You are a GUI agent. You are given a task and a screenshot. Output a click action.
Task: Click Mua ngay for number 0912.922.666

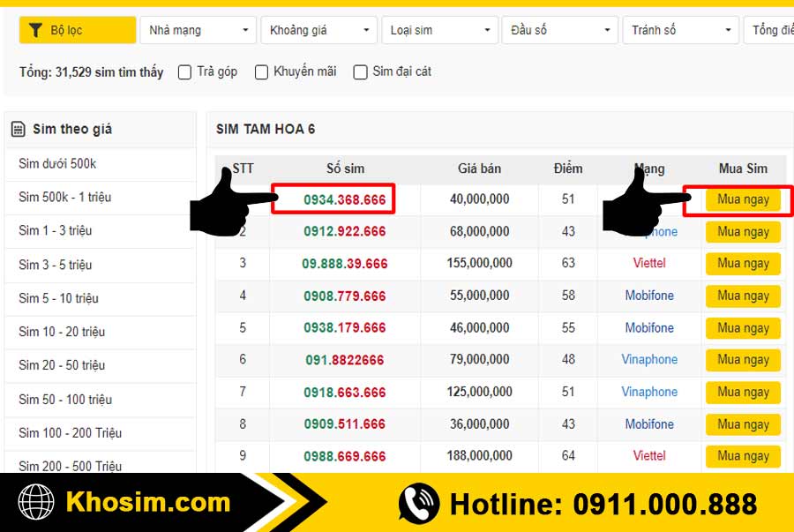743,231
